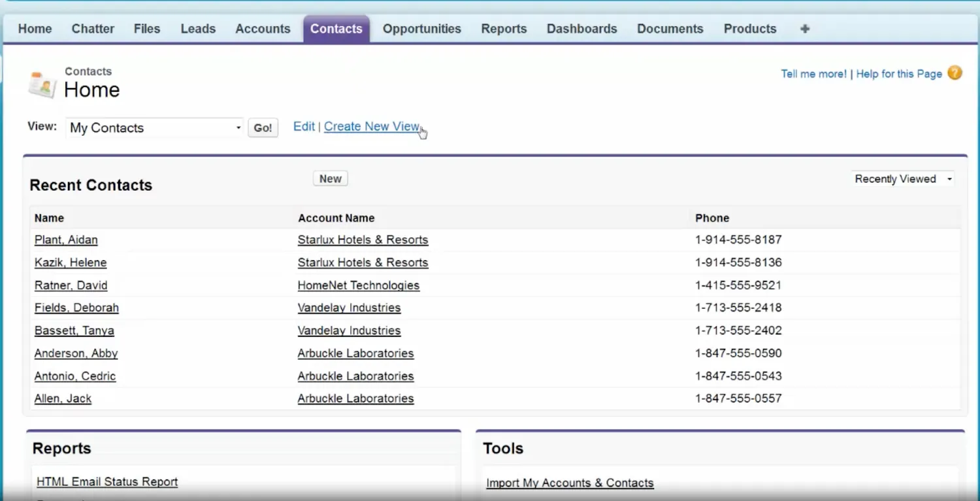
Task: Open the Reports tab
Action: (504, 29)
